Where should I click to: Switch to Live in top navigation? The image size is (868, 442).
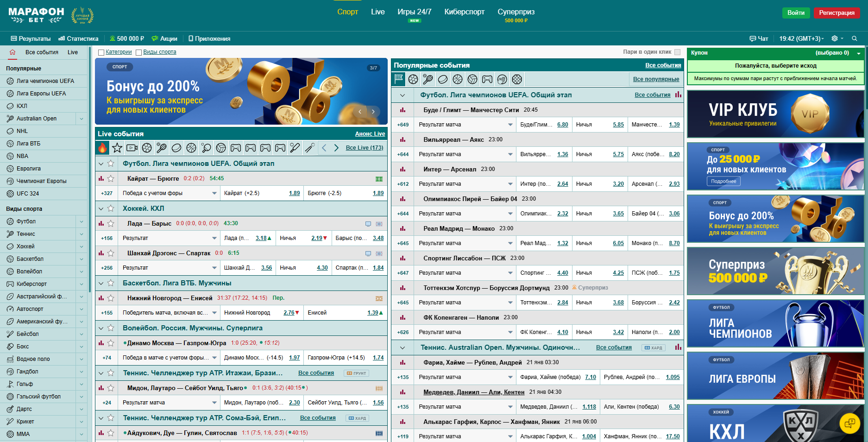(377, 12)
